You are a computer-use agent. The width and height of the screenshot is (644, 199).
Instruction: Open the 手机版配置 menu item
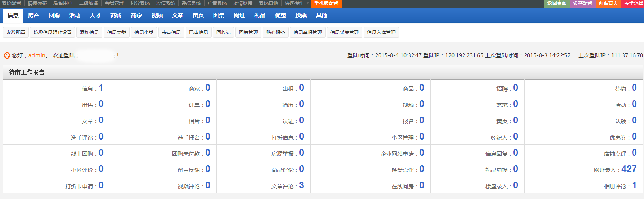[326, 3]
